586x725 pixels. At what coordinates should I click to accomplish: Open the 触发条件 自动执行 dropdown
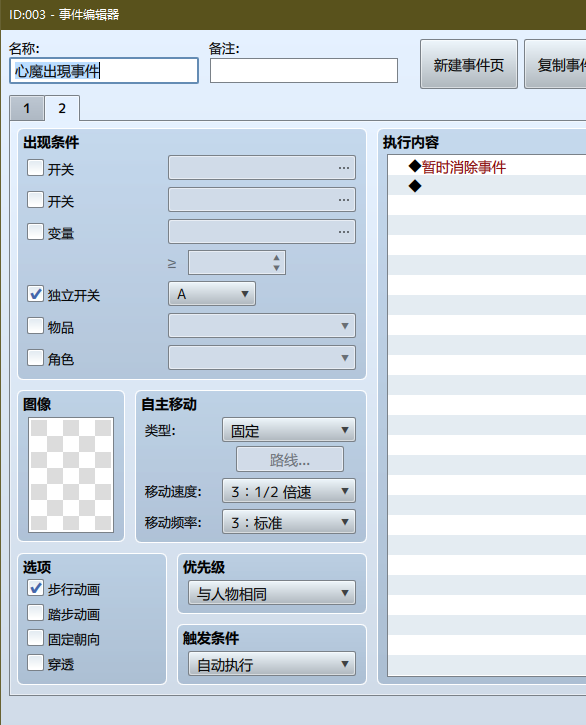pyautogui.click(x=272, y=664)
